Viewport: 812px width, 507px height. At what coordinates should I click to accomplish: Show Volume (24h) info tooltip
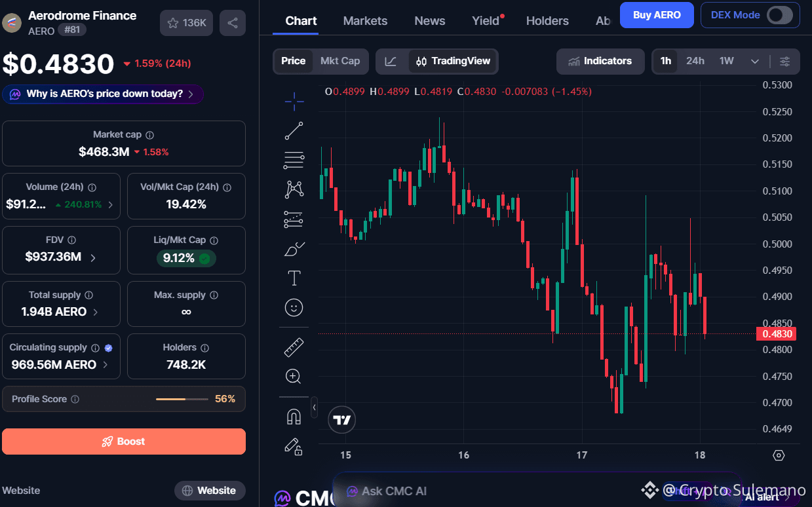(92, 187)
